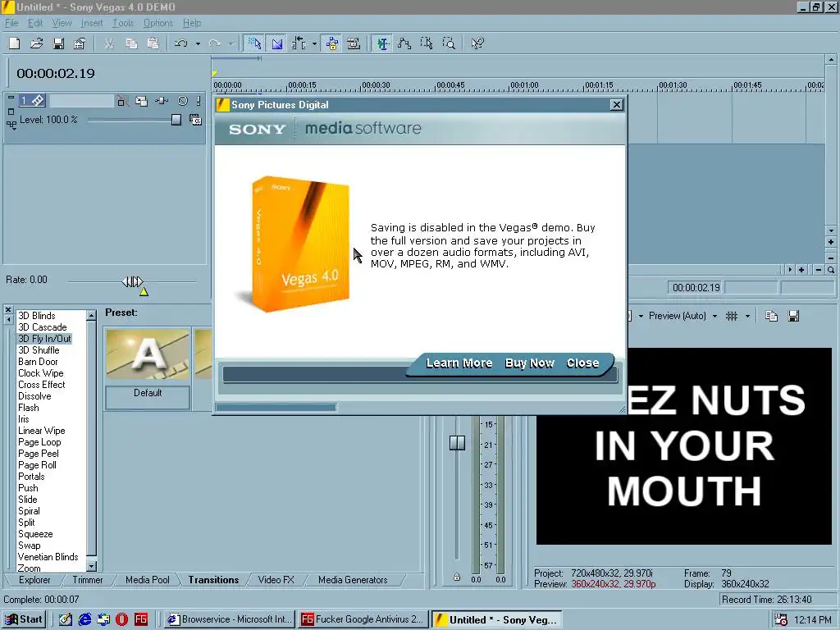
Task: Click the Redo arrow icon
Action: click(215, 43)
